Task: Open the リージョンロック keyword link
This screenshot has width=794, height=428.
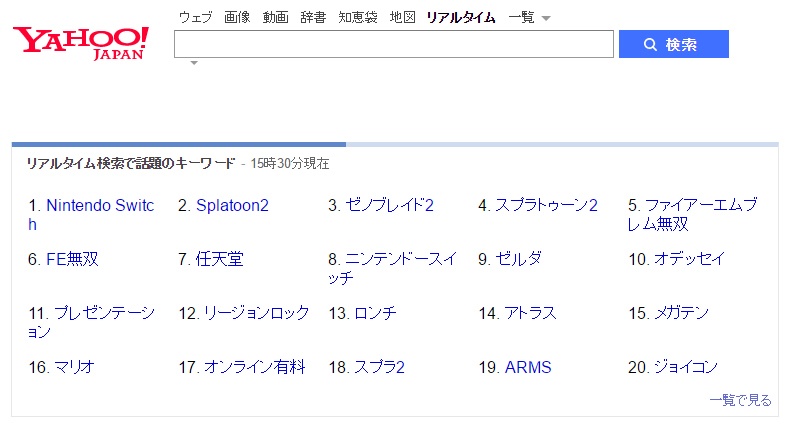Action: pos(256,313)
